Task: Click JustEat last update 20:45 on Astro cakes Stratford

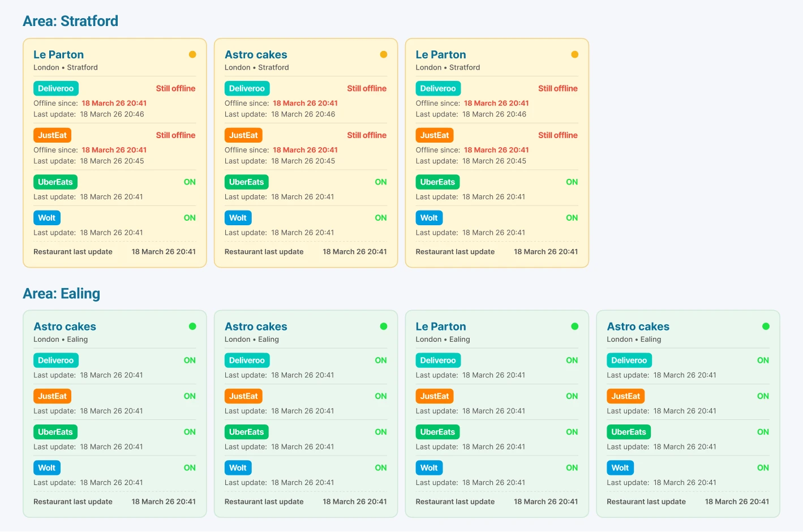Action: pos(303,161)
